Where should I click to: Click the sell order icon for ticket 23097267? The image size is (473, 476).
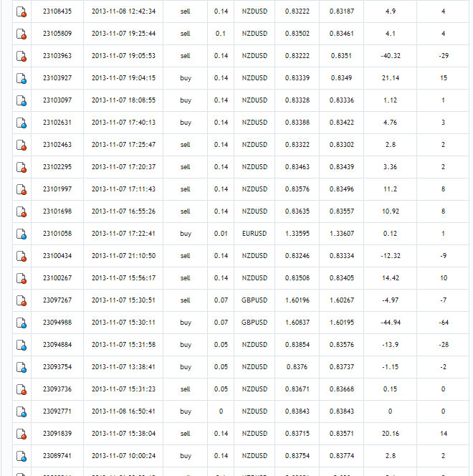click(21, 300)
